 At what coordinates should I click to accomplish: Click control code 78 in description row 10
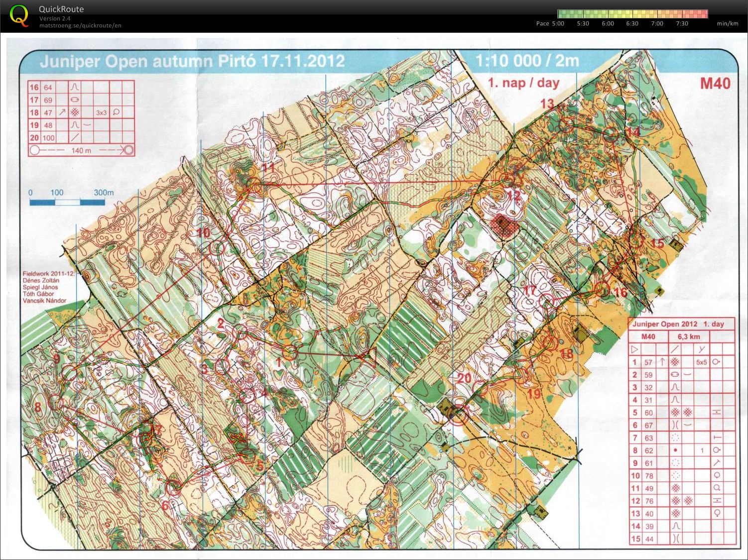pyautogui.click(x=648, y=476)
